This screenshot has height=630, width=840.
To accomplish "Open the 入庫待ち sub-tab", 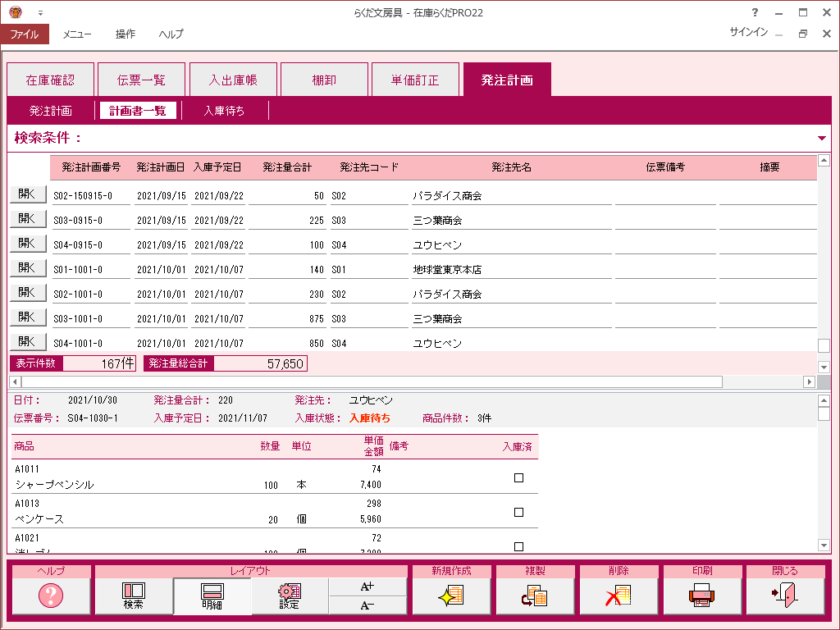I will (225, 111).
